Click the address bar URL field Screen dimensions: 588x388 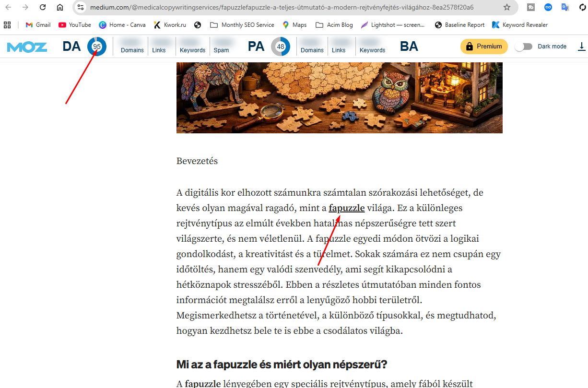288,7
